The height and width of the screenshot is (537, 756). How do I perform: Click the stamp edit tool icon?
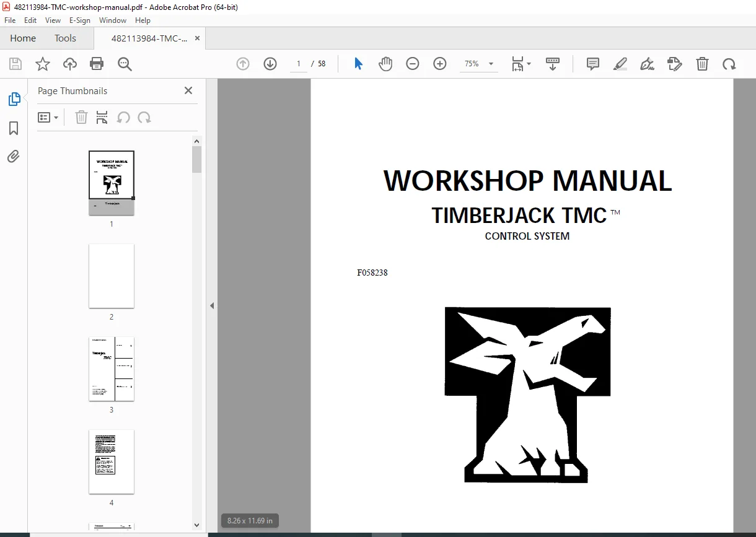coord(675,64)
